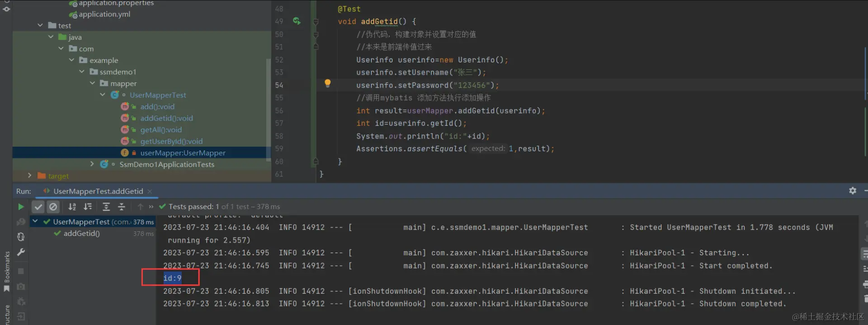868x325 pixels.
Task: Open application.properties file
Action: pyautogui.click(x=116, y=3)
